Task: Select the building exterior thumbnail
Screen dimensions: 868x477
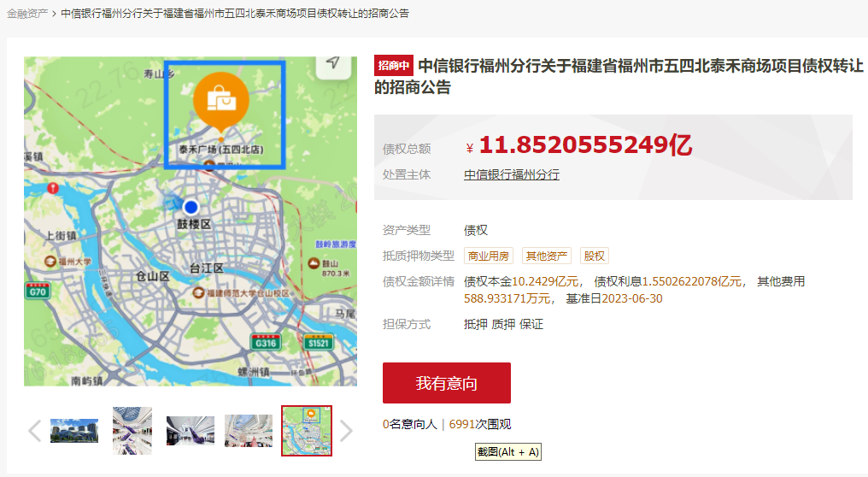Action: point(74,431)
